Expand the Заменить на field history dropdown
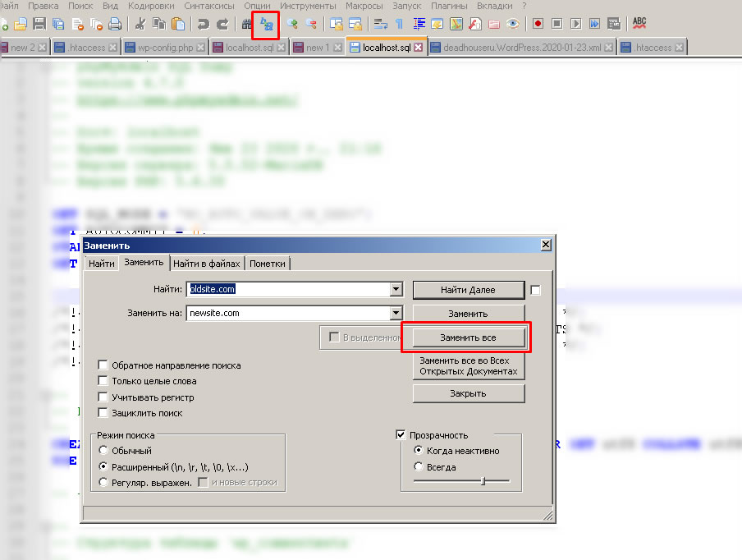The width and height of the screenshot is (742, 560). point(396,313)
